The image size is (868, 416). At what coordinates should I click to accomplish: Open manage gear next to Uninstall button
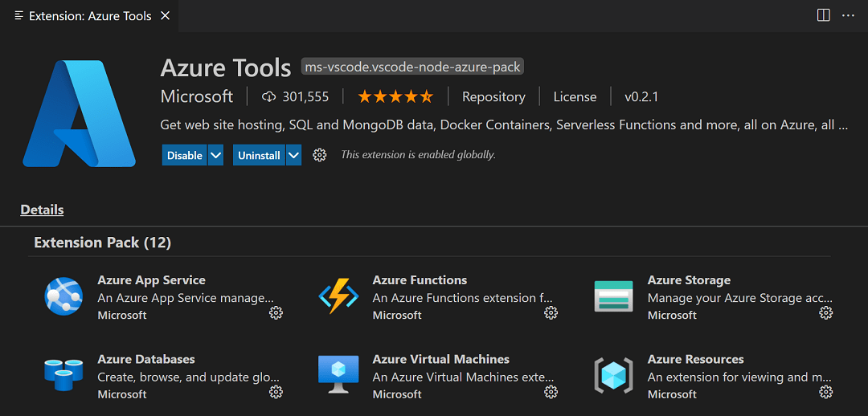(x=320, y=155)
